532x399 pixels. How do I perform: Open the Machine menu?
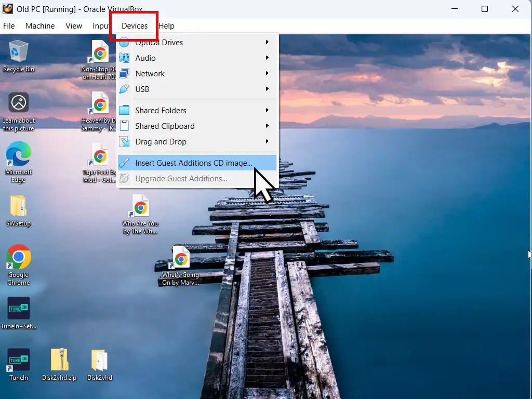(x=40, y=26)
